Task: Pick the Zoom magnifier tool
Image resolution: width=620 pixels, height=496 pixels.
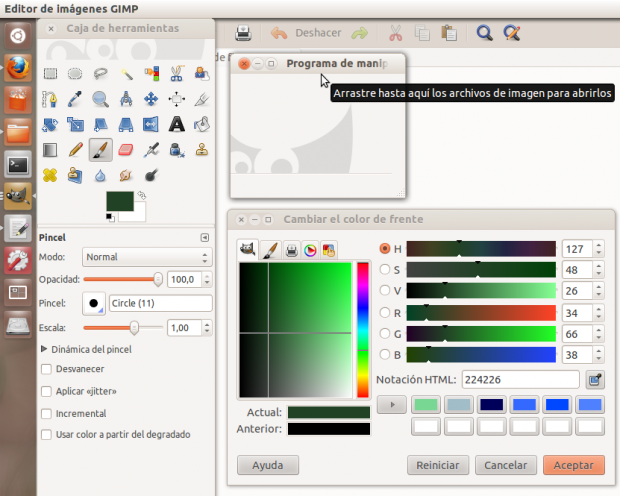Action: [x=100, y=99]
